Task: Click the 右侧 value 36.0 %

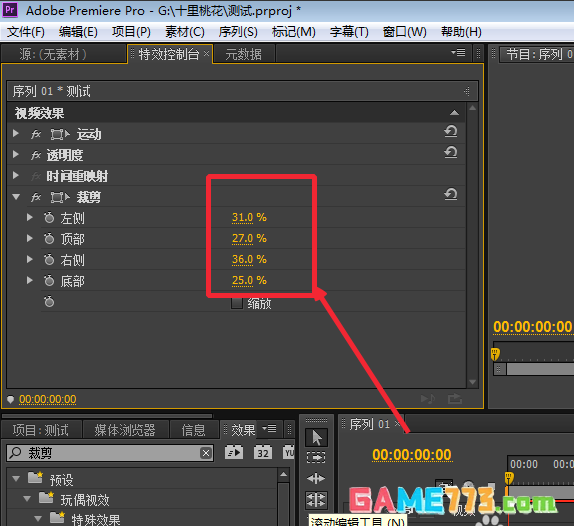Action: tap(249, 259)
